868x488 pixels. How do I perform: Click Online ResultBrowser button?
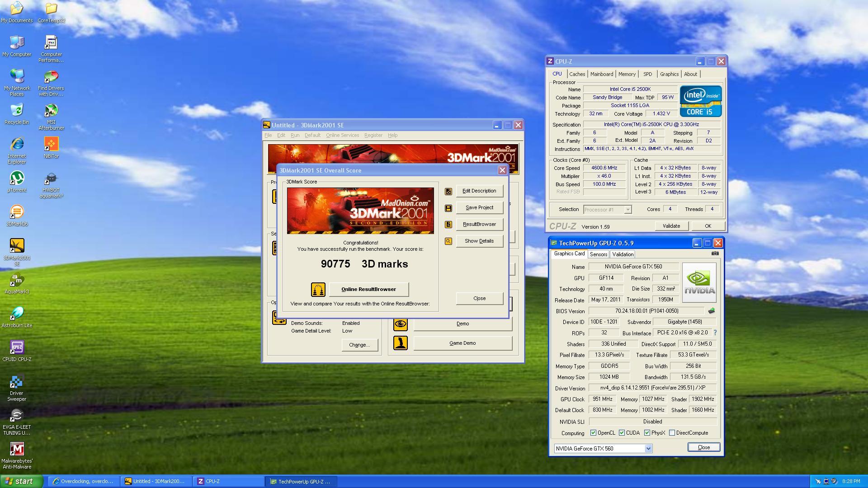point(368,290)
